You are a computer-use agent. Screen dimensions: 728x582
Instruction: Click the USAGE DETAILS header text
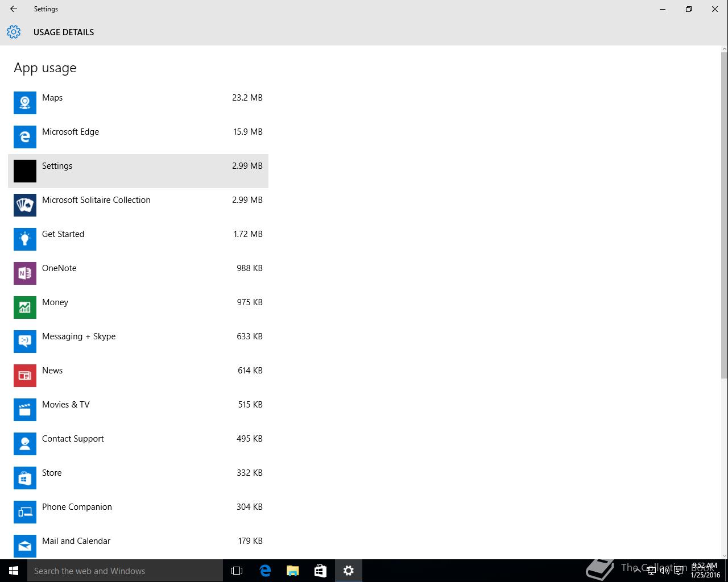[x=64, y=32]
